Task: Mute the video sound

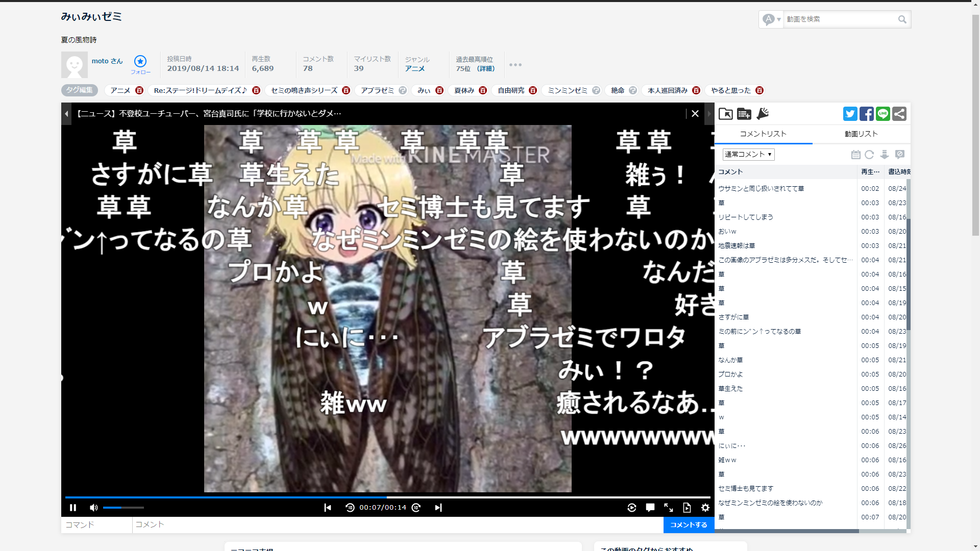Action: (93, 508)
